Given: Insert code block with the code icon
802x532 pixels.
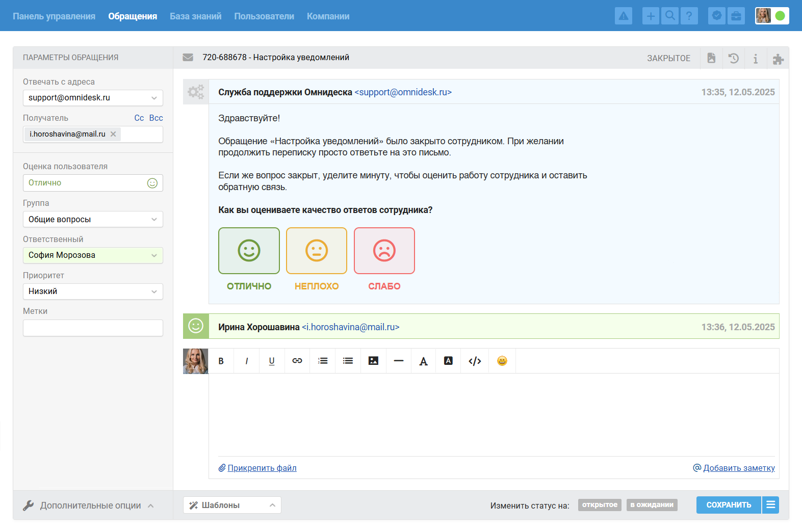Looking at the screenshot, I should point(475,361).
